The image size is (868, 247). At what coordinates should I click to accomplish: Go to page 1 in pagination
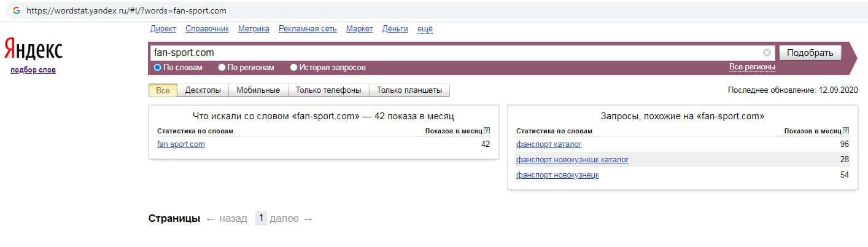point(261,218)
